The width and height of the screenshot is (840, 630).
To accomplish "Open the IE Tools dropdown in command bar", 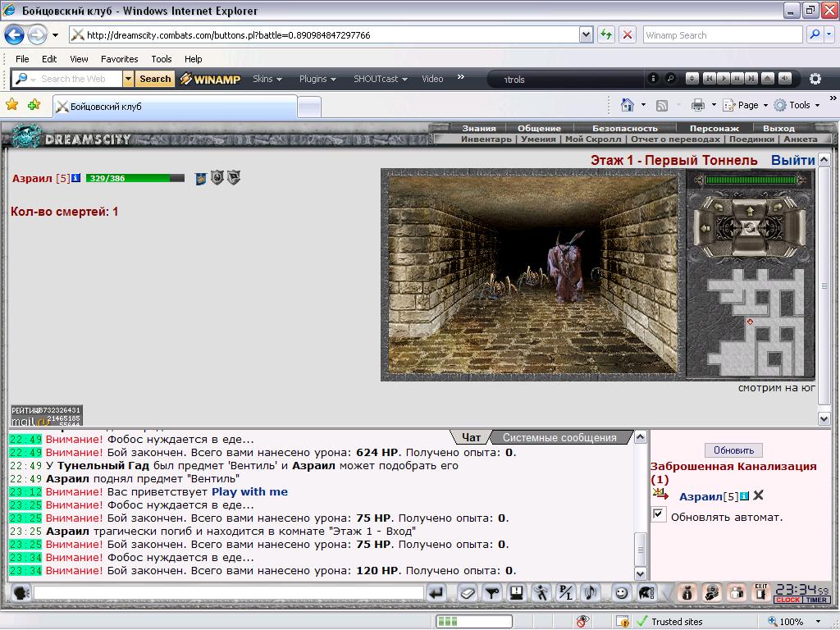I will point(797,105).
